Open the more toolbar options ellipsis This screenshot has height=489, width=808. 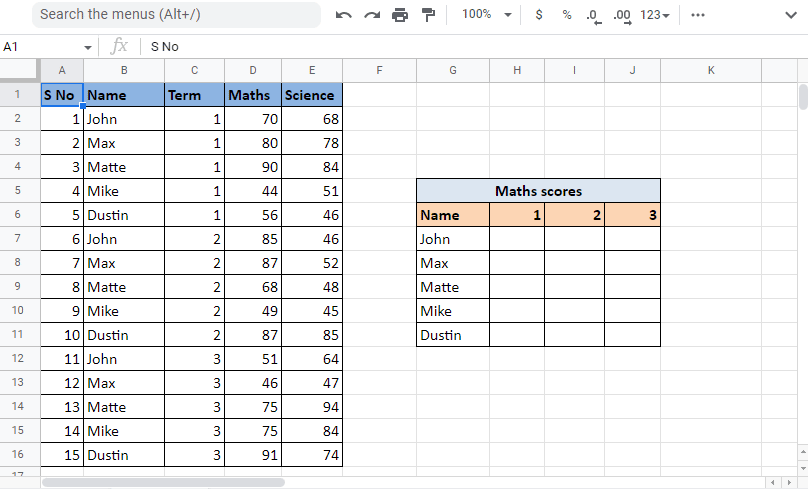[x=698, y=15]
